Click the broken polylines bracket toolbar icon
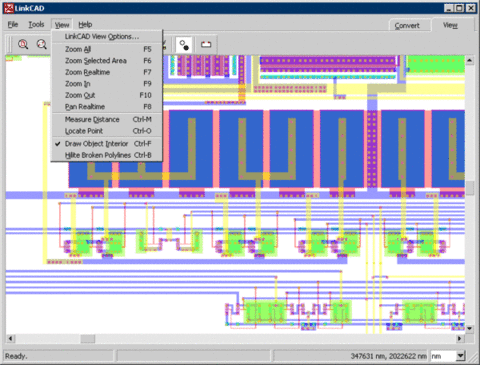Image resolution: width=480 pixels, height=365 pixels. click(206, 45)
